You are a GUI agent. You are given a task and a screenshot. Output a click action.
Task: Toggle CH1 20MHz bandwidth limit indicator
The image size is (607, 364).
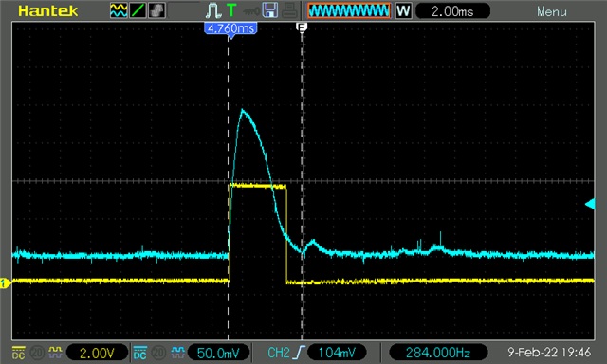[37, 353]
